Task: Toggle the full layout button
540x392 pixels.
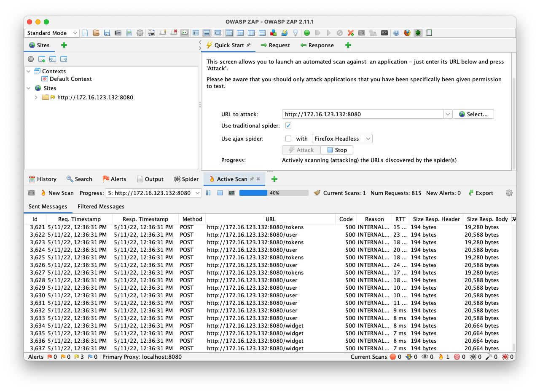Action: click(218, 33)
